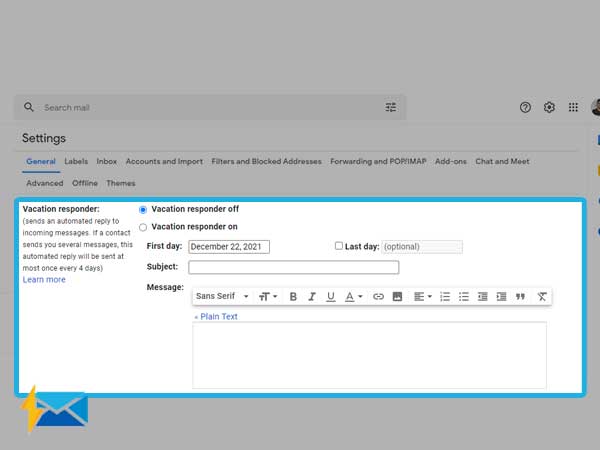Follow the Learn more link
This screenshot has width=600, height=450.
point(44,280)
